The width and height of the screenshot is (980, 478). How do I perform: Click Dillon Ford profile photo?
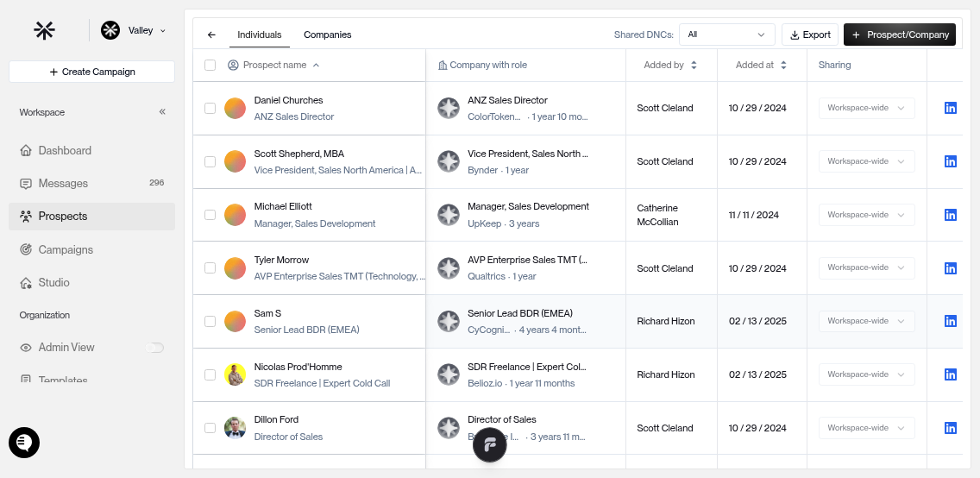pos(235,428)
